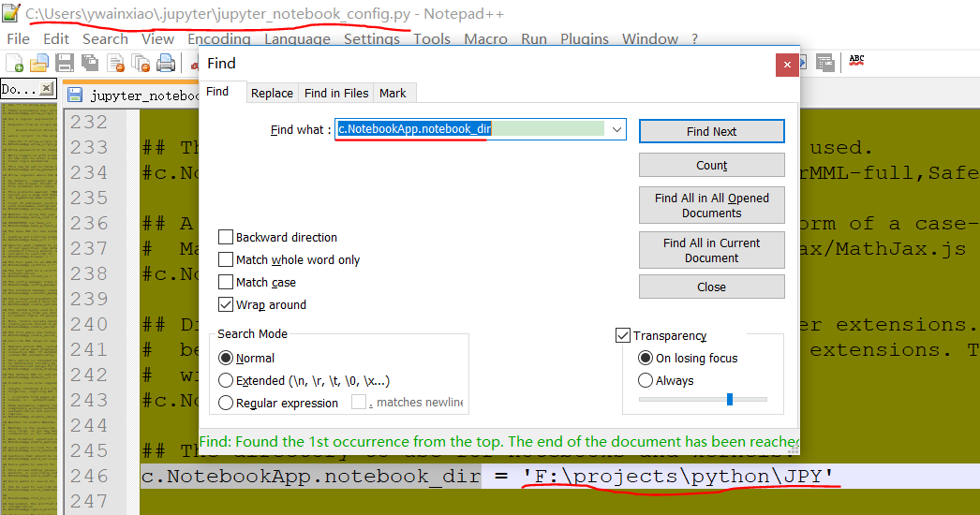980x515 pixels.
Task: Click the gray macro list icon beside ABC
Action: (x=825, y=63)
